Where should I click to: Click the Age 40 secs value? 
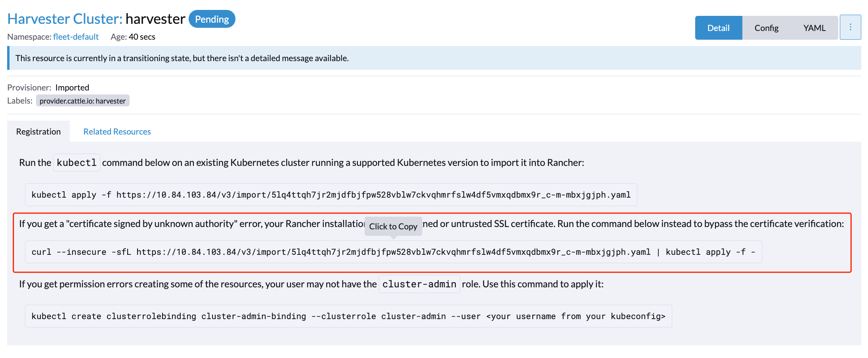[142, 37]
